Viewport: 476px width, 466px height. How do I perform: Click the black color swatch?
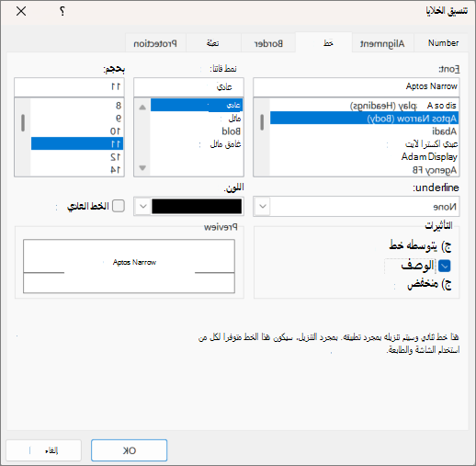coord(197,207)
